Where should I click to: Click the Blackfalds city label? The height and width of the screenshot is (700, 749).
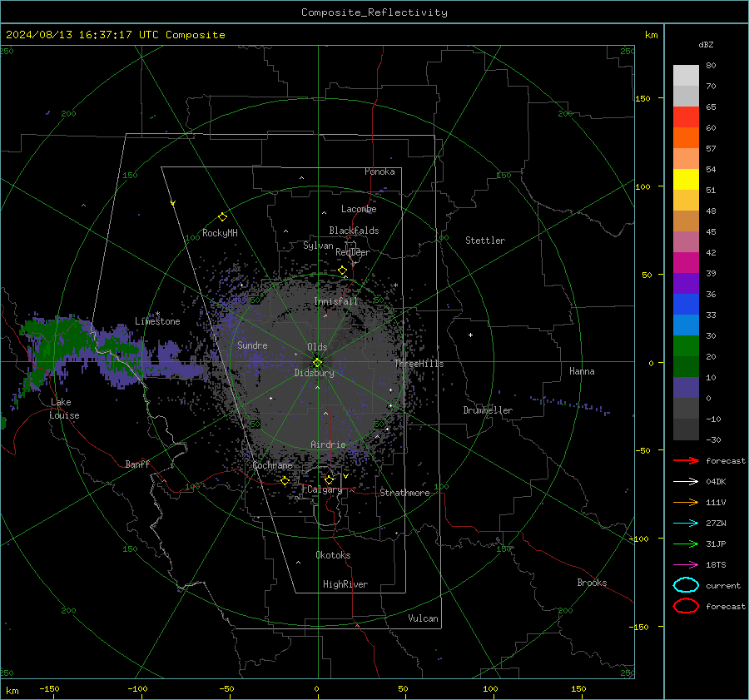[354, 231]
